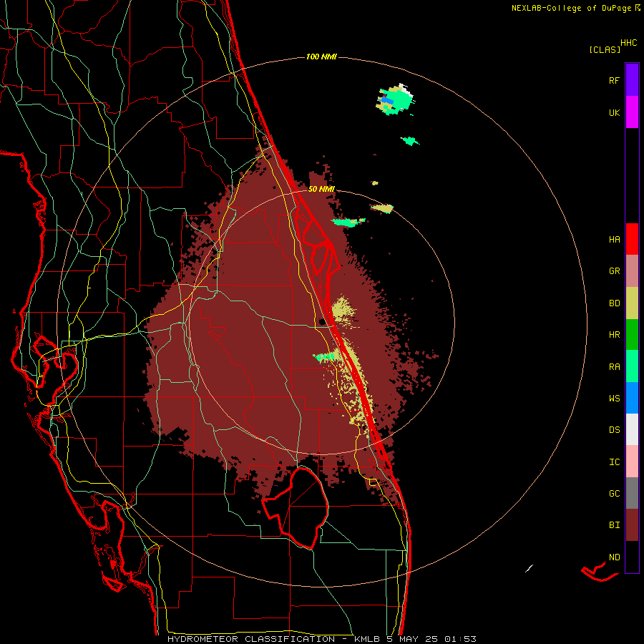
Task: Click the GC gray legend swatch
Action: click(x=632, y=493)
